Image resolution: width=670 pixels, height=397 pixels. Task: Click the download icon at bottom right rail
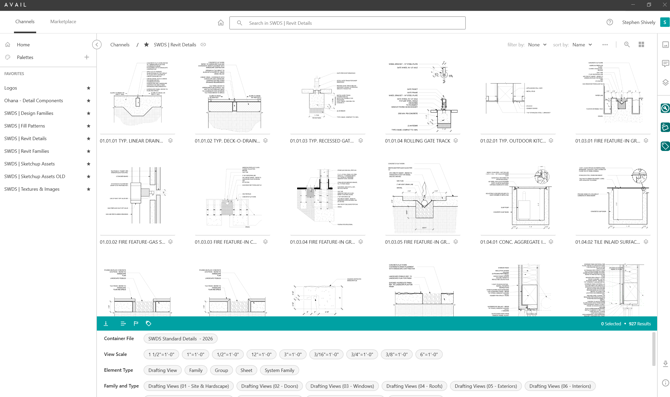pos(665,364)
